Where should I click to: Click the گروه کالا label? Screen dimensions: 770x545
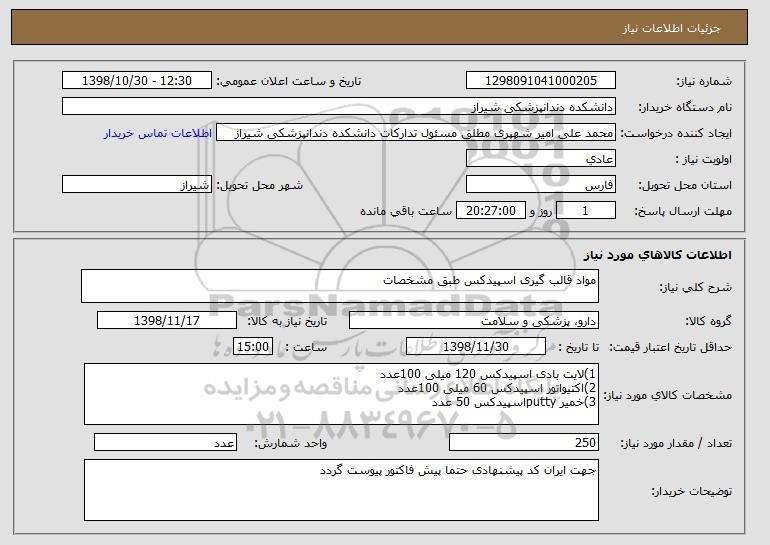709,321
